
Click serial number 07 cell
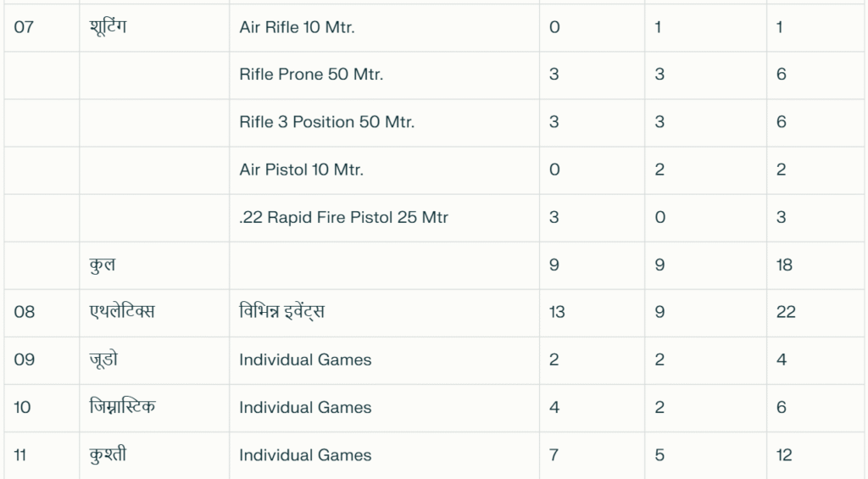(24, 27)
